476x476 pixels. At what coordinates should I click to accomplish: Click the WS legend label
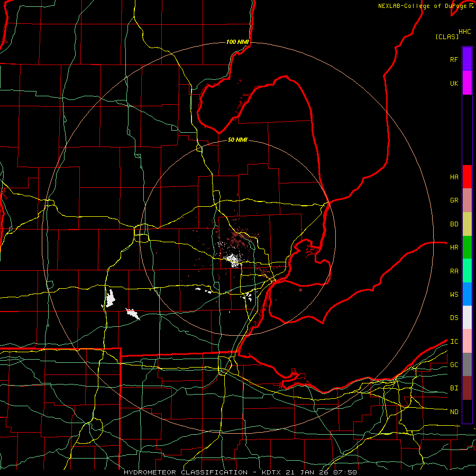(454, 295)
